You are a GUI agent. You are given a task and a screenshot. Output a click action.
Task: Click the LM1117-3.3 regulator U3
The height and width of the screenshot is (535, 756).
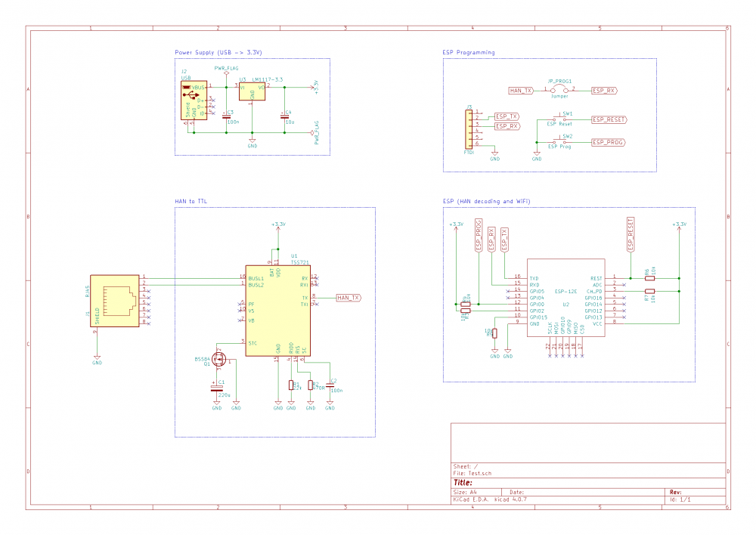(x=252, y=91)
